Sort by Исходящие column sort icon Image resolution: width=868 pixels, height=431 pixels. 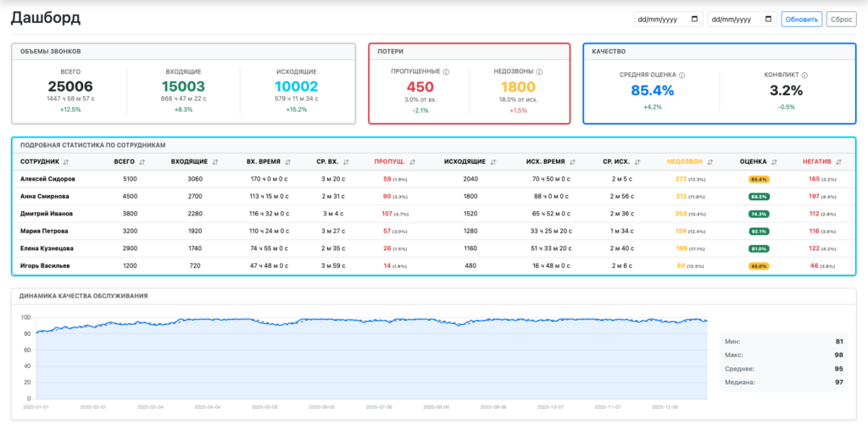pos(492,161)
